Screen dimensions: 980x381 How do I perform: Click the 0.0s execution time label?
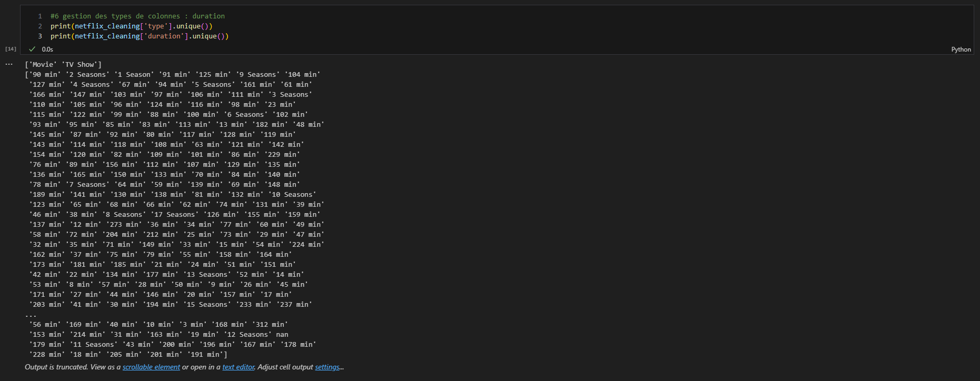pyautogui.click(x=47, y=49)
